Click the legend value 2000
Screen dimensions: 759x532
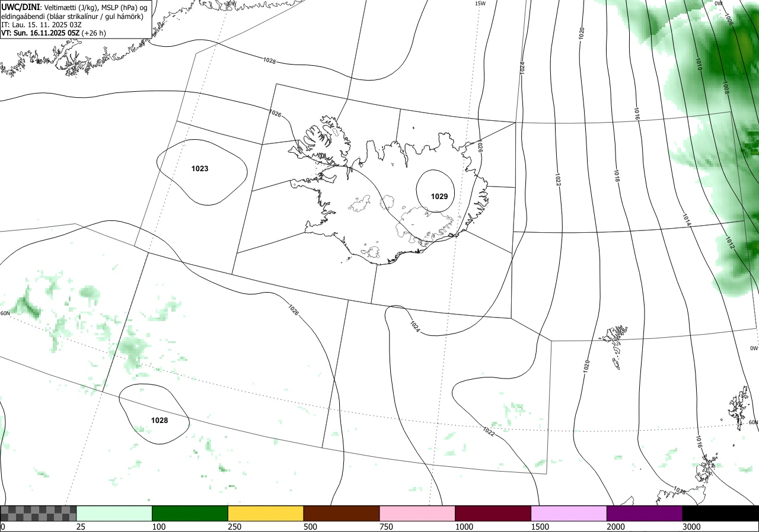616,527
